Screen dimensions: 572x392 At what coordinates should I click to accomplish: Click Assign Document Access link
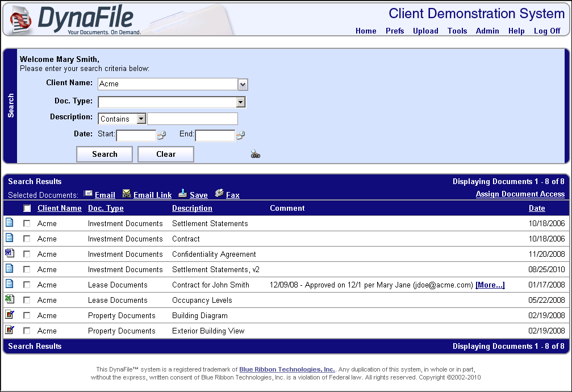coord(520,194)
